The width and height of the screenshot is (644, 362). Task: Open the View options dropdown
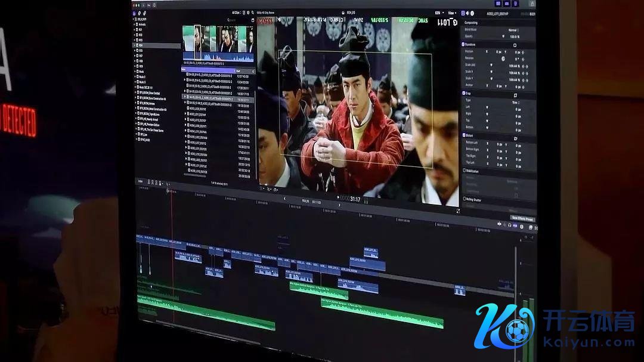click(452, 13)
